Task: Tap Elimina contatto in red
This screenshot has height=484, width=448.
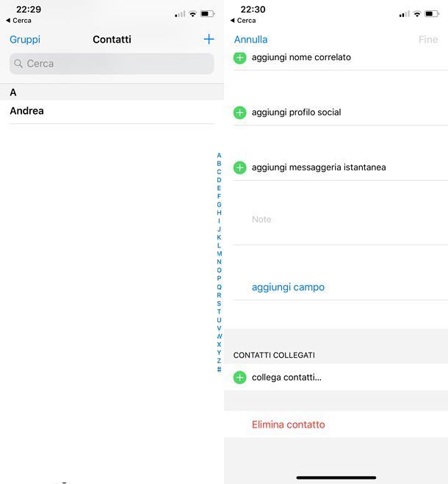Action: coord(289,425)
